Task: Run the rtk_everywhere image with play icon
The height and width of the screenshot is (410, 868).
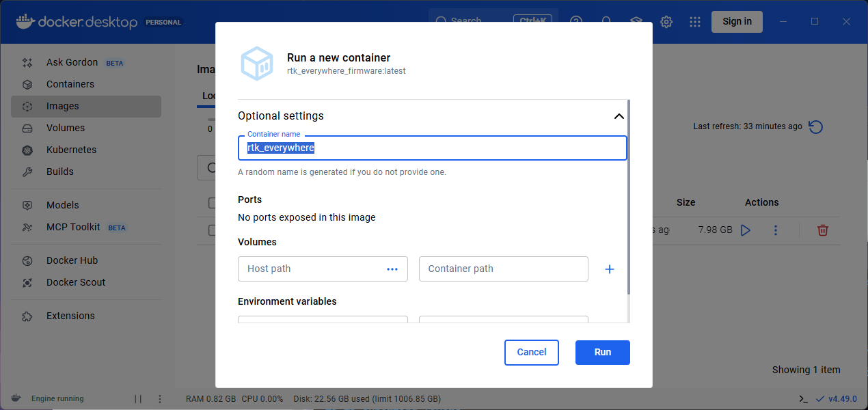Action: 746,230
